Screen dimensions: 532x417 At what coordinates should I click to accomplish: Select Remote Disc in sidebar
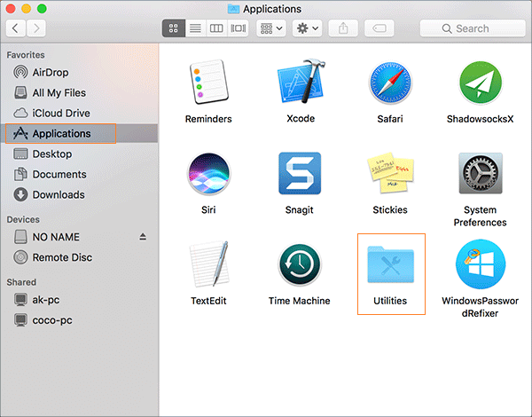tap(80, 257)
